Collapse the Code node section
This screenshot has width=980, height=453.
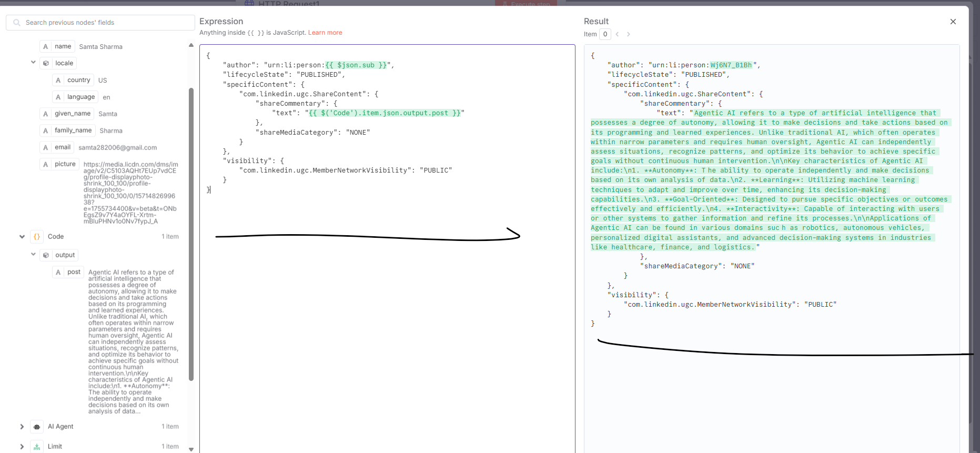(22, 237)
